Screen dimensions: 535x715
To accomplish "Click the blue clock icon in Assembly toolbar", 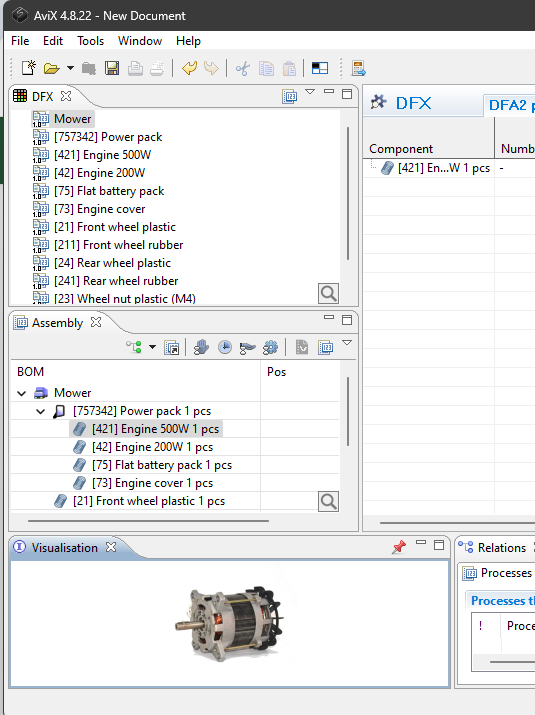I will 224,347.
